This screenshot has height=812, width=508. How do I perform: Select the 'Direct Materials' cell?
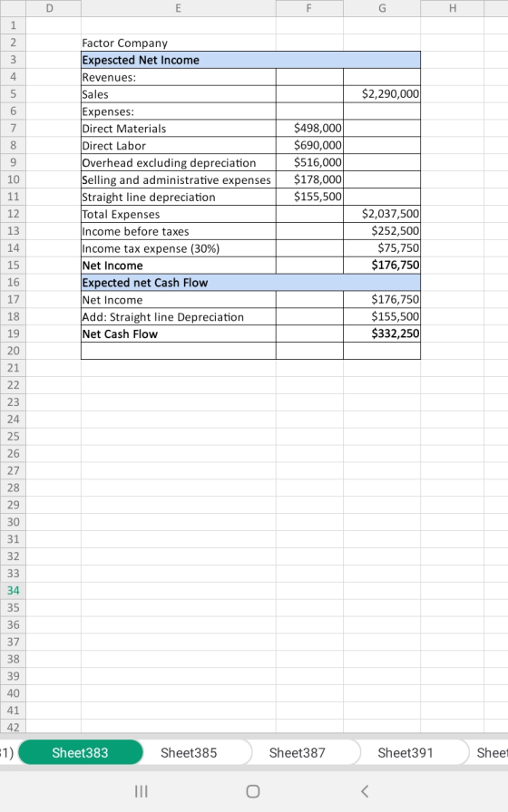(x=179, y=129)
